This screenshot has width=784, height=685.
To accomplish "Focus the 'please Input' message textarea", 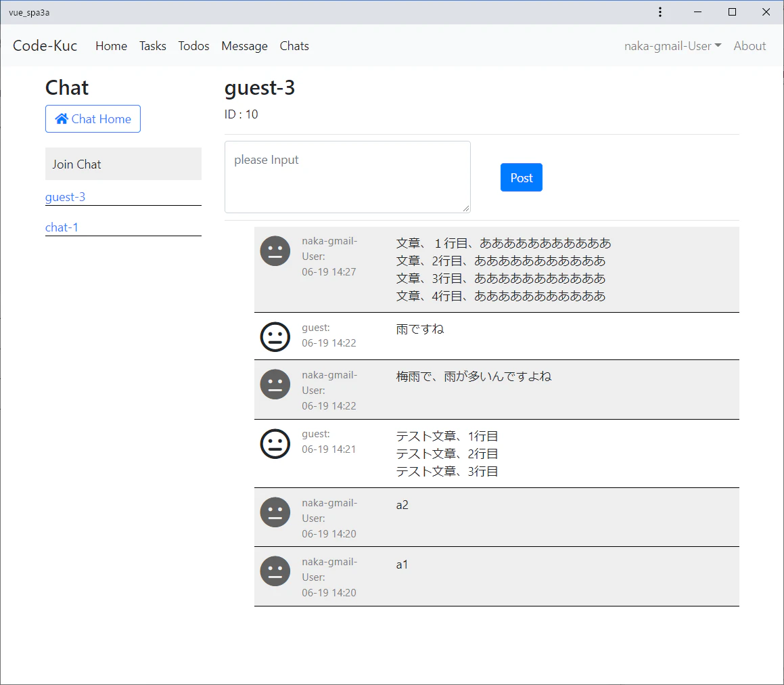I will click(348, 177).
